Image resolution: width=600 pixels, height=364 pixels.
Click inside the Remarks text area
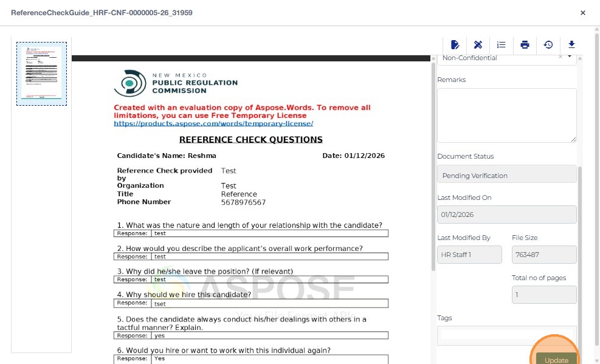(x=506, y=115)
